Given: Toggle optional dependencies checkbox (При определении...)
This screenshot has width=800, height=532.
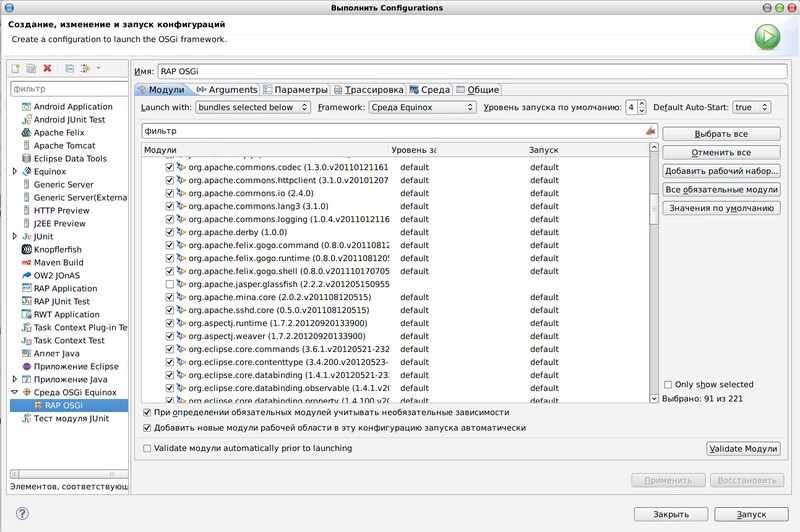Looking at the screenshot, I should (x=147, y=412).
